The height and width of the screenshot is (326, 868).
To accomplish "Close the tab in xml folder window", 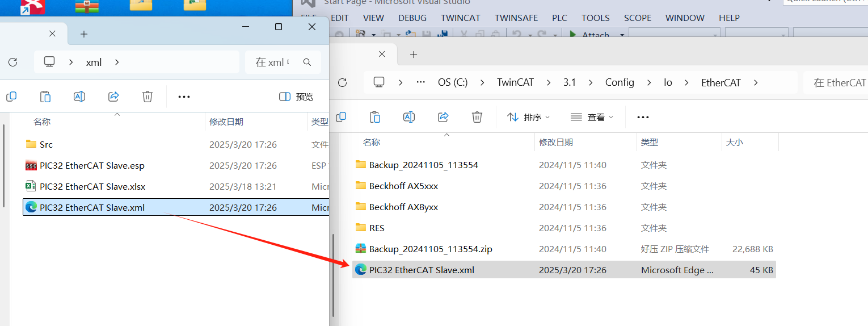I will click(x=52, y=34).
